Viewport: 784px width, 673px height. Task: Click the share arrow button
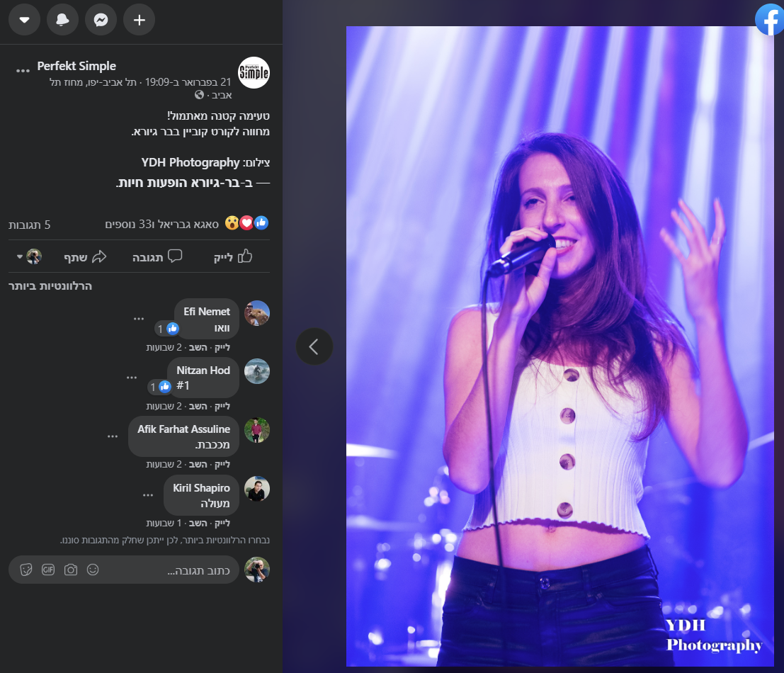85,256
